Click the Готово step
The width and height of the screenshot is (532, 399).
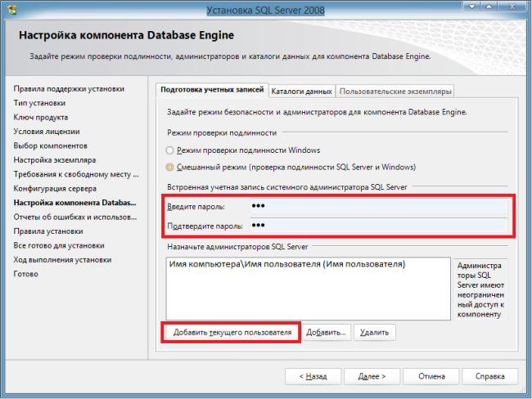(26, 274)
